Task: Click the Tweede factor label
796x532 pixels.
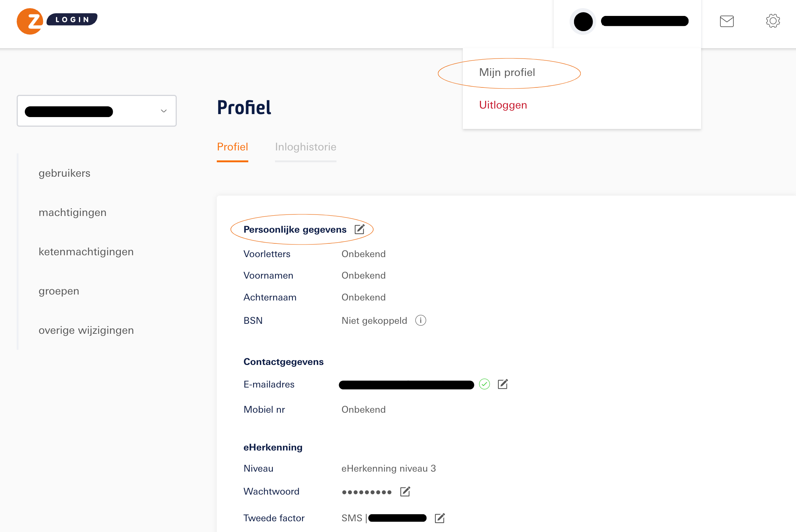Action: 274,518
